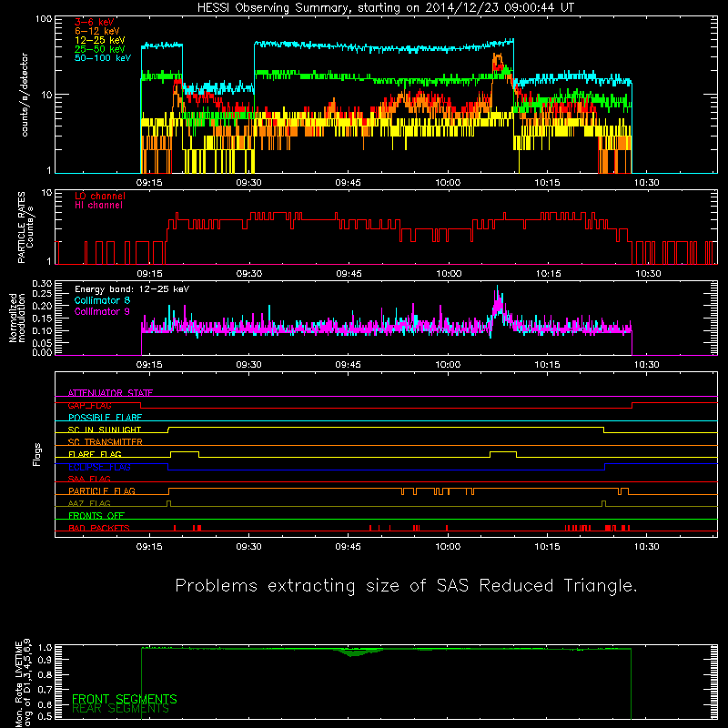
Task: Click the HESSI Observing Summary title text
Action: point(386,8)
